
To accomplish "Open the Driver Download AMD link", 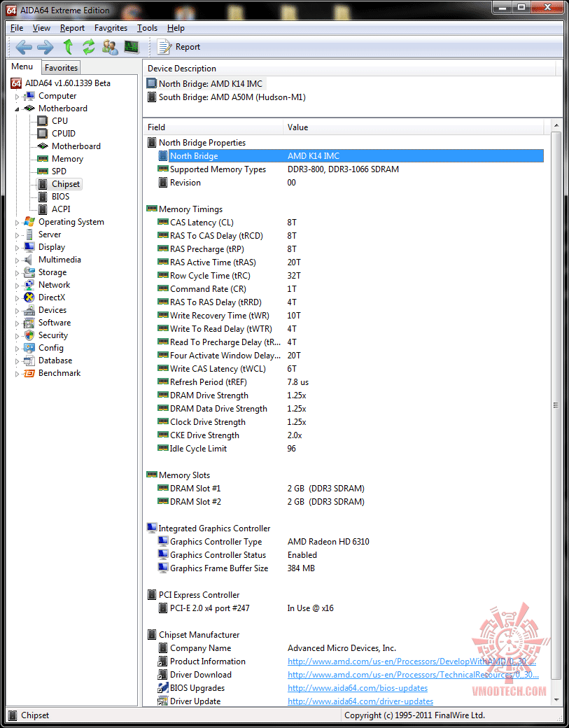I will point(413,675).
